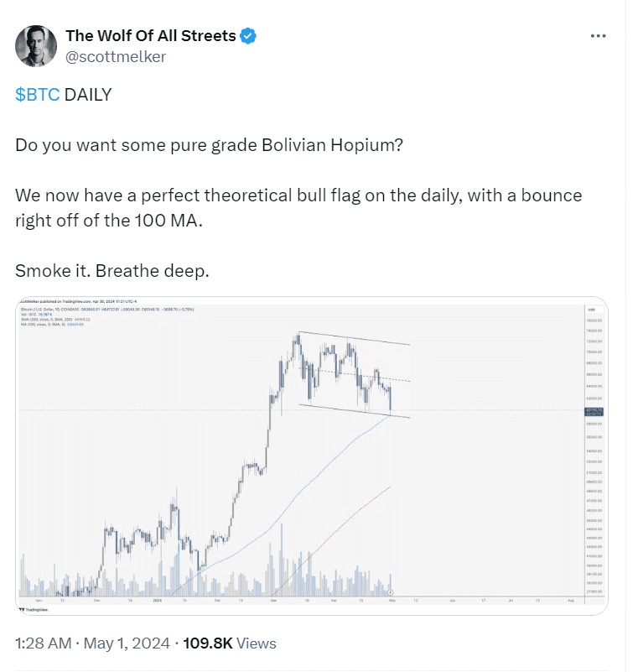
Task: Click the blue verified badge
Action: click(x=246, y=35)
